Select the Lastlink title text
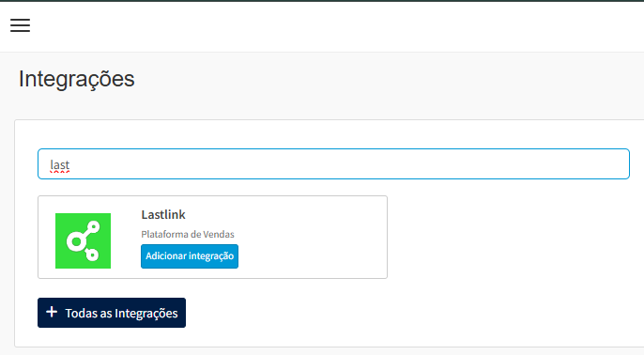644x355 pixels. tap(163, 214)
